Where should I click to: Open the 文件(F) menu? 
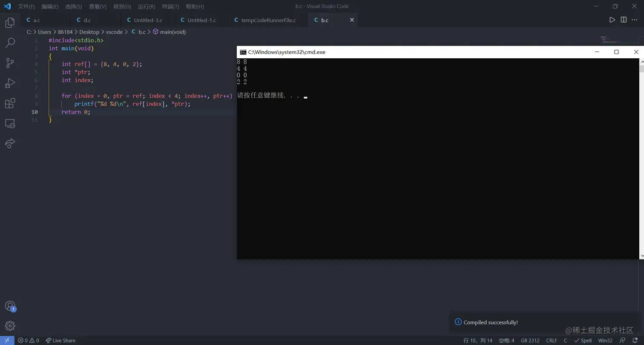point(26,6)
